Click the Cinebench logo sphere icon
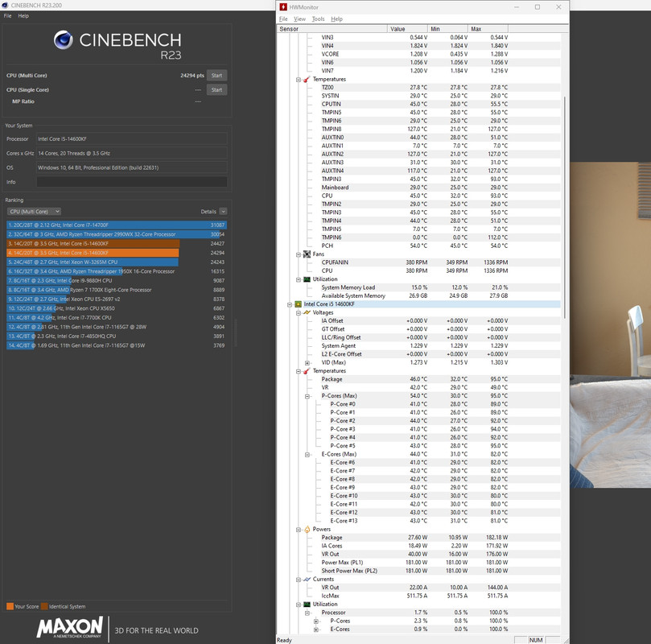This screenshot has height=644, width=651. 63,40
